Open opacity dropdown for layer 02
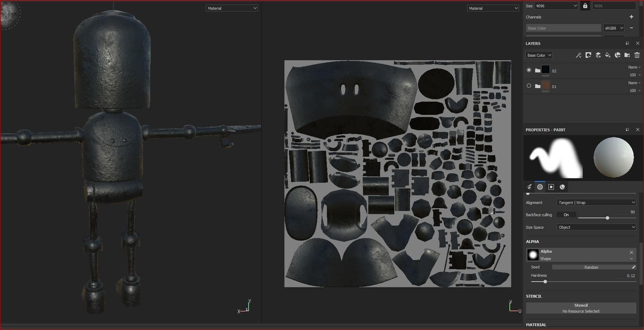The image size is (644, 330). coord(635,75)
